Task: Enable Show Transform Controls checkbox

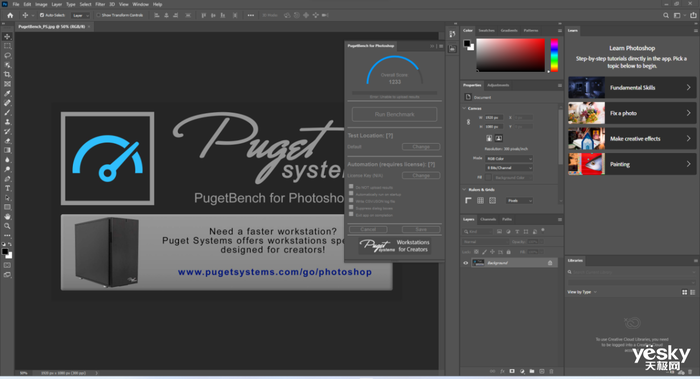Action: pyautogui.click(x=99, y=15)
